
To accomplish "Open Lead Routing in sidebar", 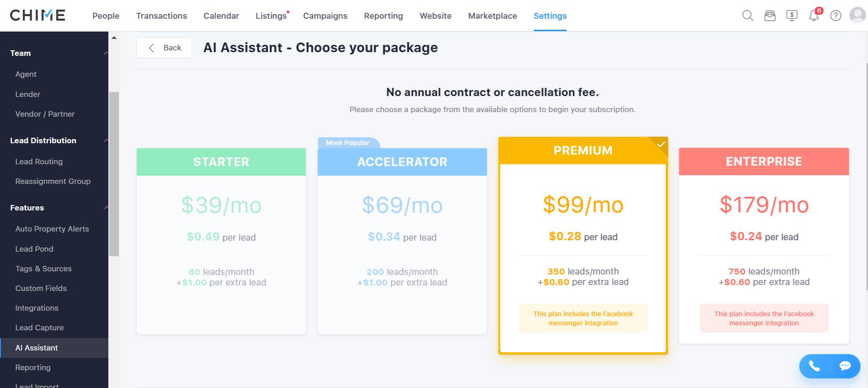I will (x=39, y=162).
